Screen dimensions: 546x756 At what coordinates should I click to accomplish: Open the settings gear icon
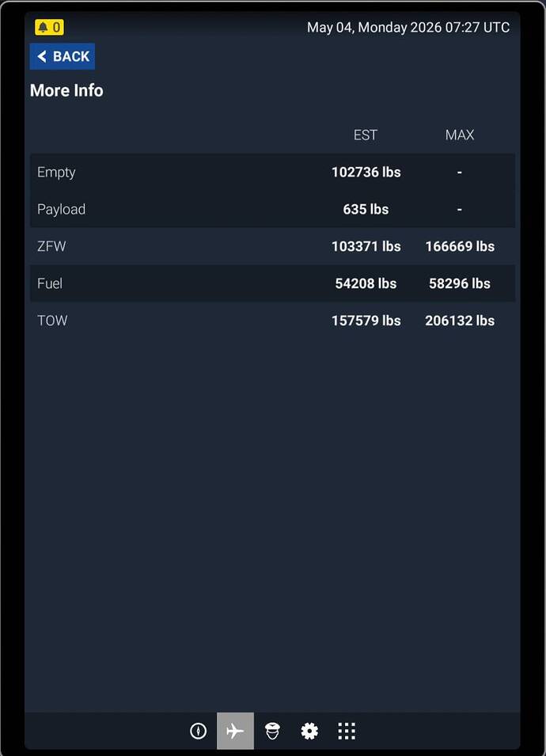point(309,731)
